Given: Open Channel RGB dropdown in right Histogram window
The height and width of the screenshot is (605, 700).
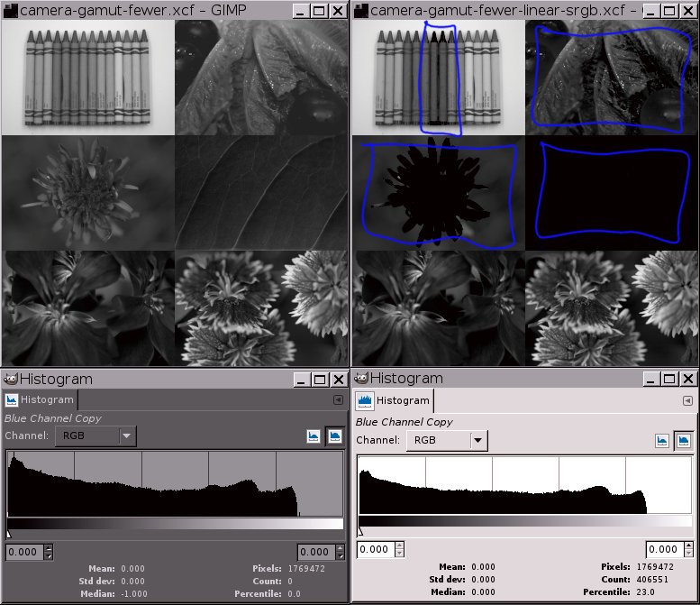Looking at the screenshot, I should point(447,440).
